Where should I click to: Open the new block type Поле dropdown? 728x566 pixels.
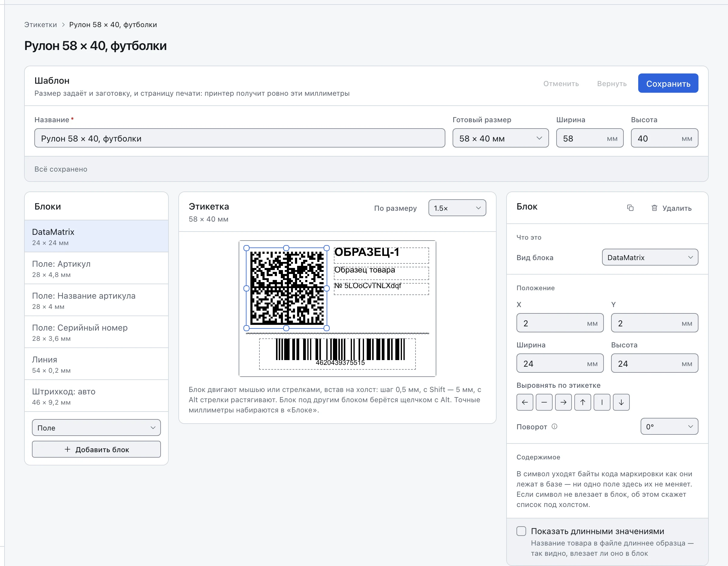(x=96, y=428)
